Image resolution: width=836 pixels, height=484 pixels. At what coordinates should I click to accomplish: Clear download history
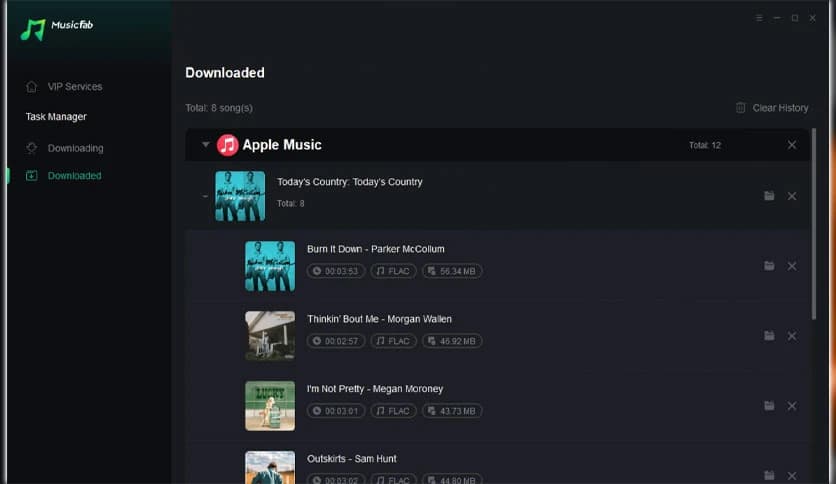pyautogui.click(x=780, y=108)
